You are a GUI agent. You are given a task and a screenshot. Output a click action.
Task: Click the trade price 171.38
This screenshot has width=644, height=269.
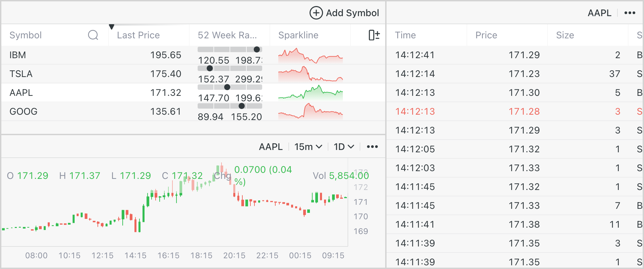(x=524, y=224)
